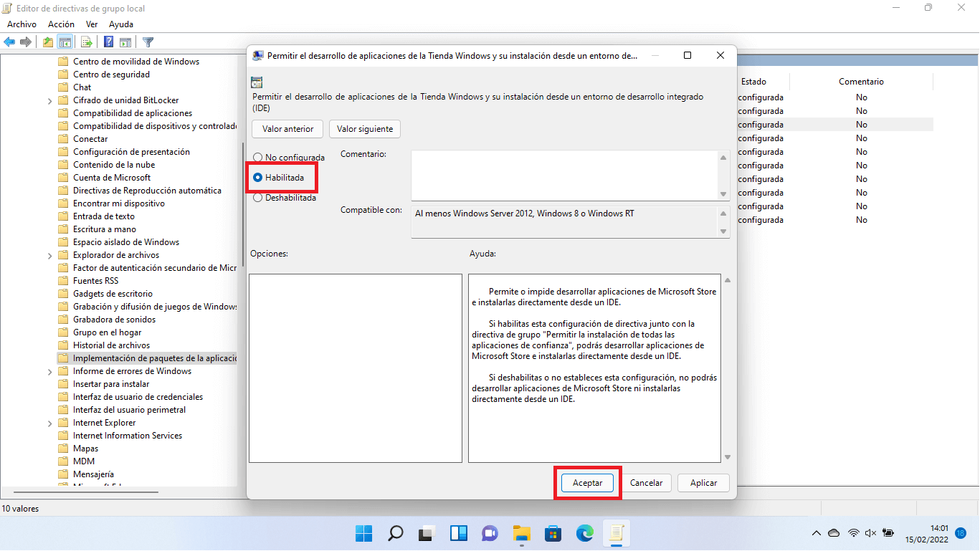Open taskbar Search magnifier

click(396, 533)
